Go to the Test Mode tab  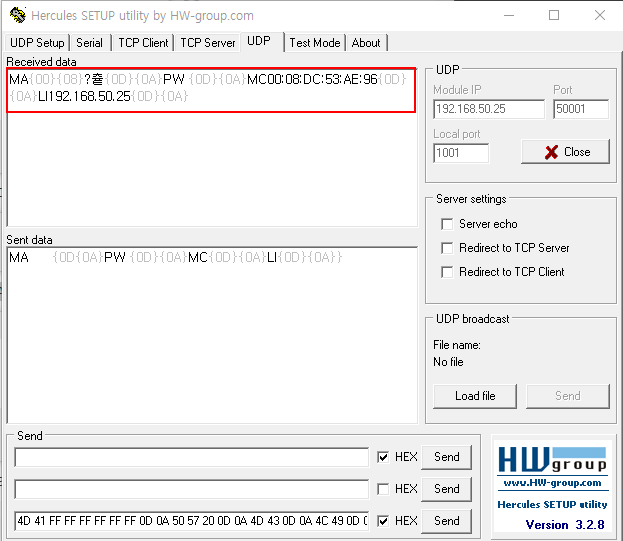pos(315,43)
